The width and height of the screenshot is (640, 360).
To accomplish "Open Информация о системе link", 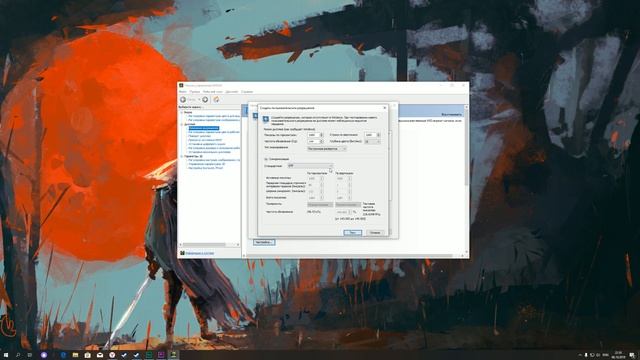I will click(200, 253).
